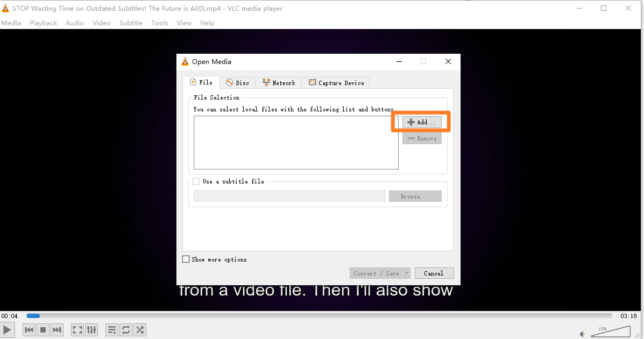Image resolution: width=644 pixels, height=339 pixels.
Task: Switch to the Network tab
Action: point(279,82)
